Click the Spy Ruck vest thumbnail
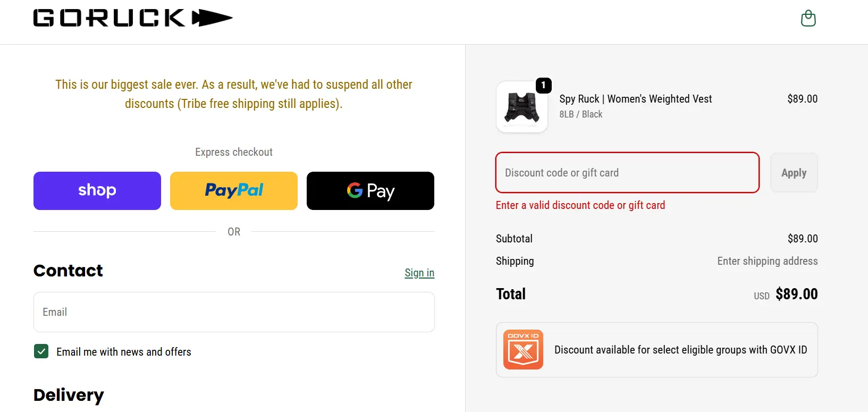This screenshot has width=868, height=412. 521,107
